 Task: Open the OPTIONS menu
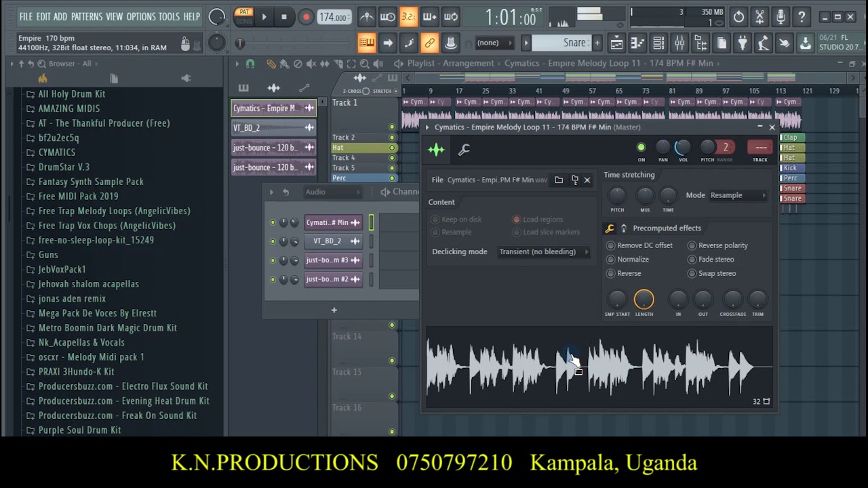[x=141, y=16]
